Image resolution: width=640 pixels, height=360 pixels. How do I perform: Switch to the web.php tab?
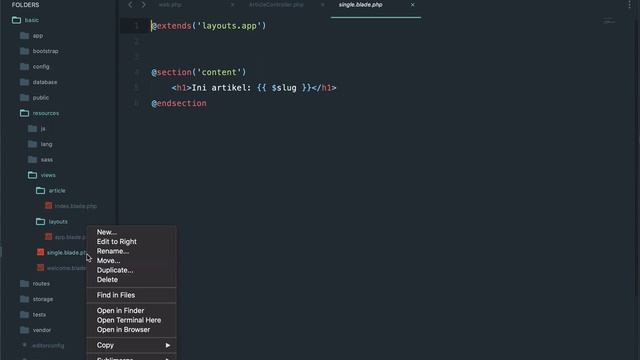(x=170, y=5)
